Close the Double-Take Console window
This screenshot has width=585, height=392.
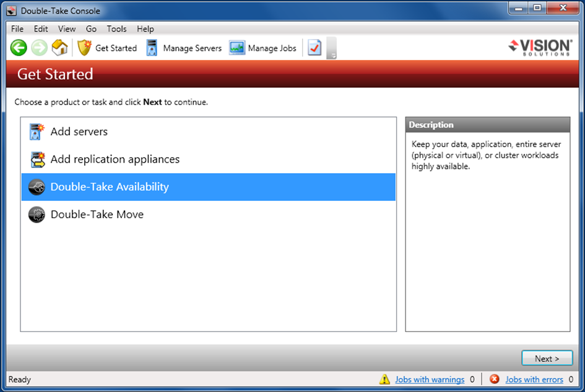(x=563, y=8)
